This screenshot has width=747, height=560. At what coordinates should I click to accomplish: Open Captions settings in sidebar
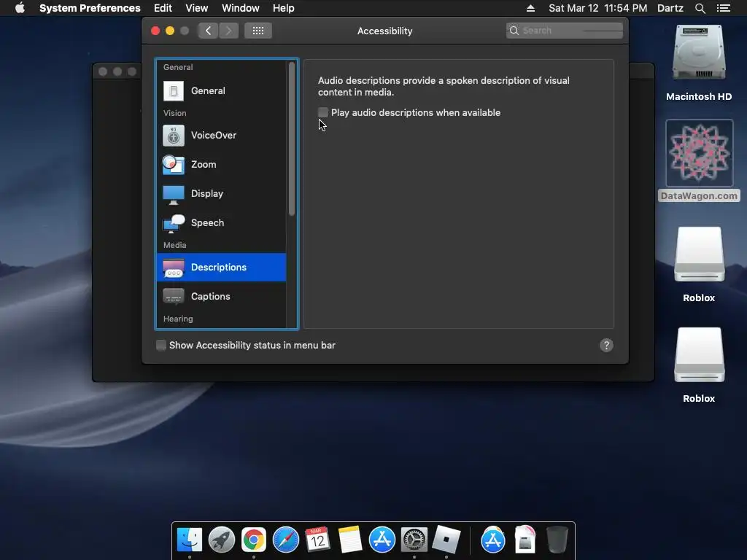(x=222, y=296)
